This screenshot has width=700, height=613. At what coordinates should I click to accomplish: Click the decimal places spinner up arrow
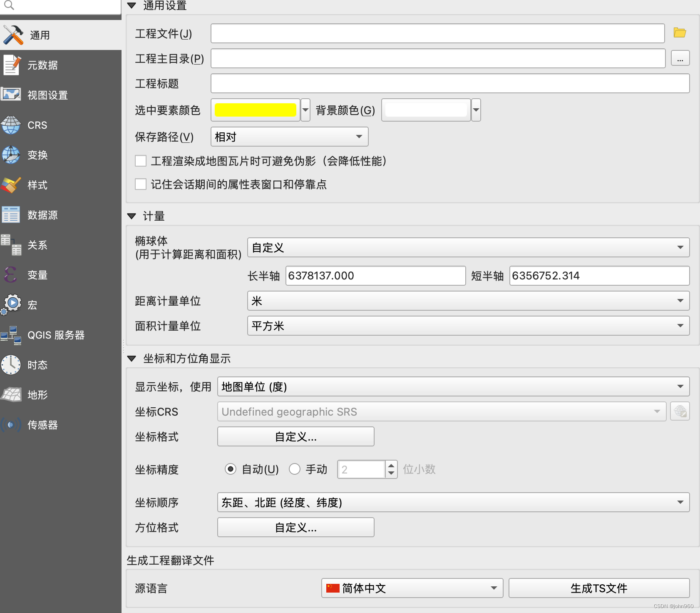(391, 465)
